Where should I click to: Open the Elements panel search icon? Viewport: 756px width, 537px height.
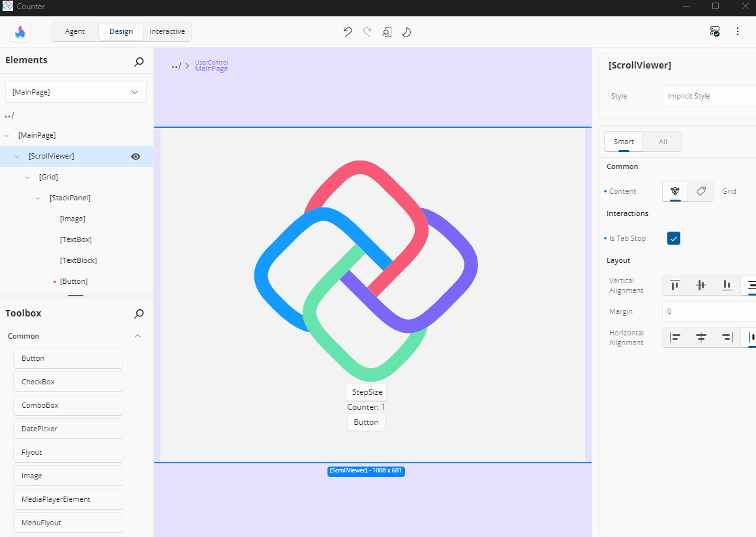tap(138, 61)
